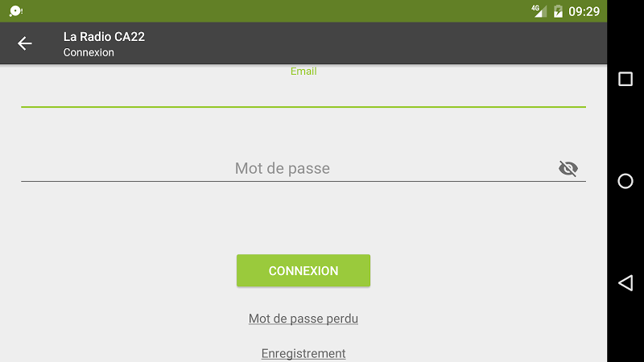Open Android recent apps square icon
Screen dimensions: 644x362
click(625, 79)
